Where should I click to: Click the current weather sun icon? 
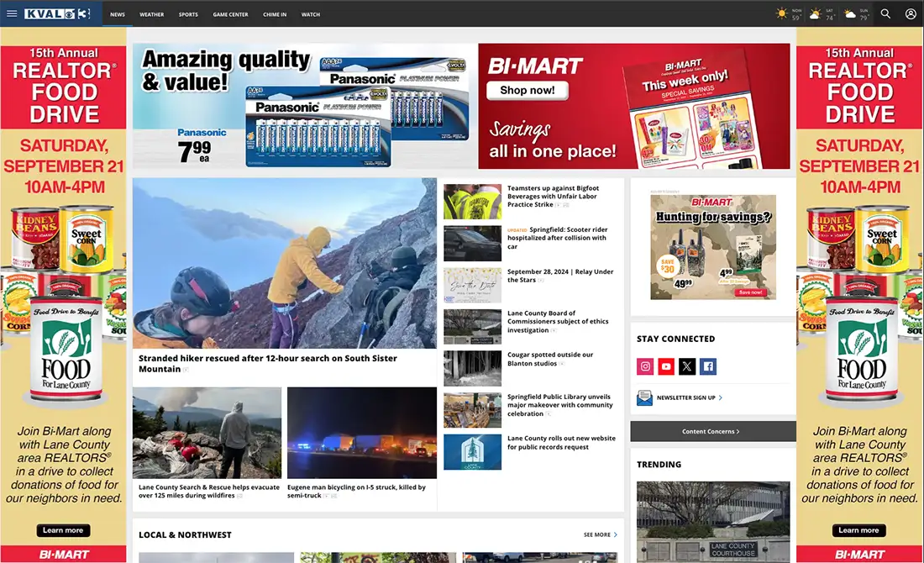(x=782, y=13)
